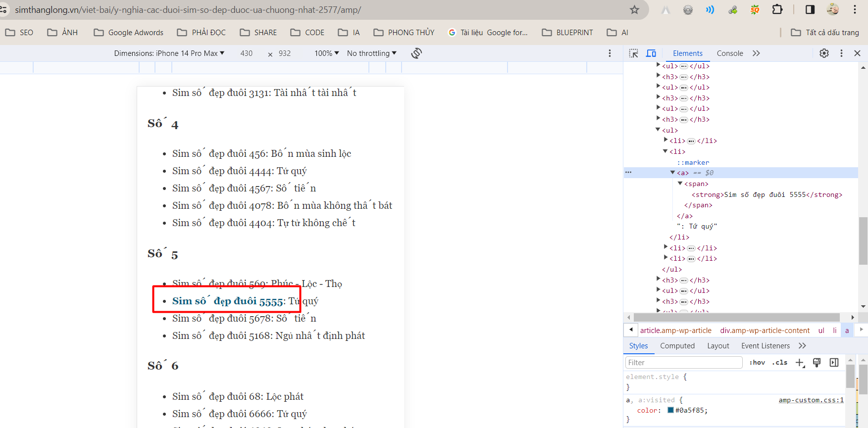868x428 pixels.
Task: Toggle the device toolbar icon
Action: [x=651, y=53]
